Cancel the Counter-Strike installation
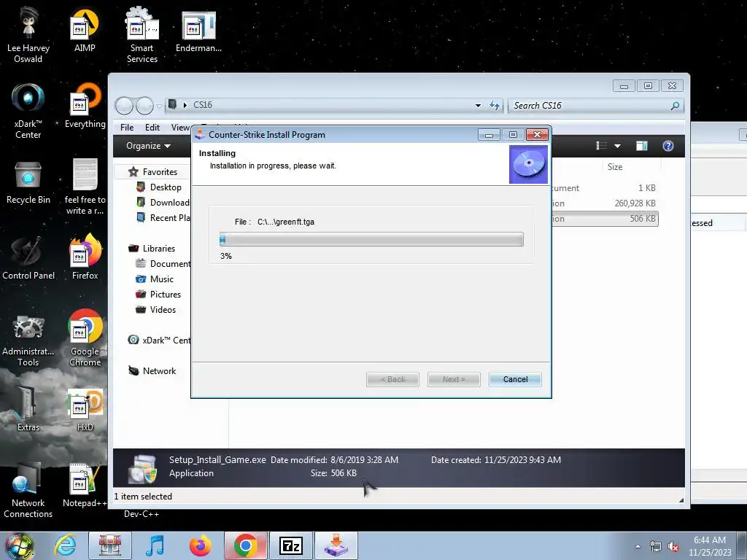Screen dimensions: 747x560 515,379
